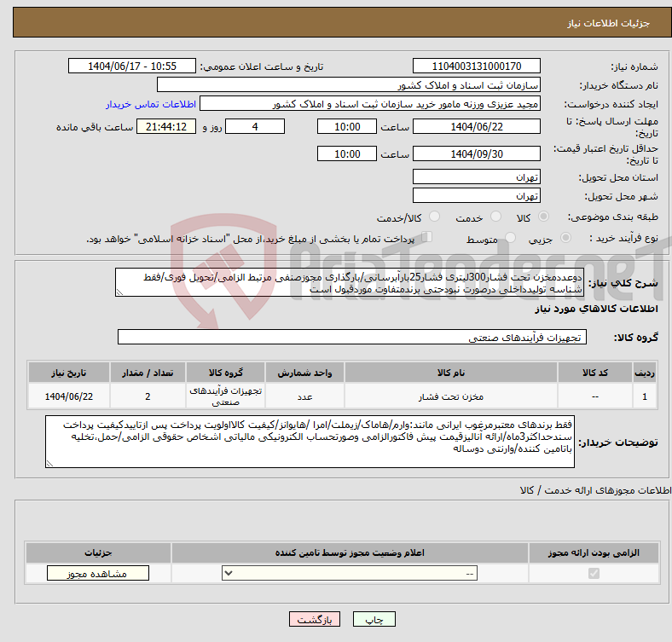Click the need number field 1104003131000170
Viewport: 672px width, 642px height.
478,66
